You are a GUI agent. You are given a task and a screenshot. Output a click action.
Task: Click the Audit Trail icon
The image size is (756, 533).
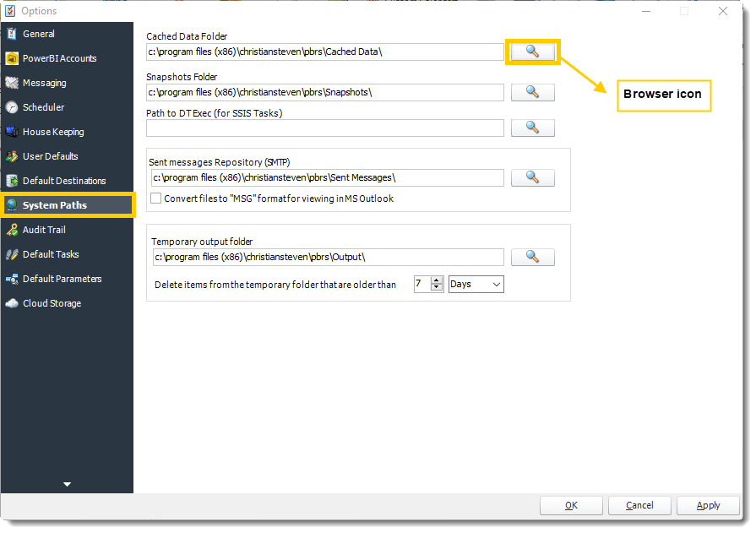click(12, 230)
